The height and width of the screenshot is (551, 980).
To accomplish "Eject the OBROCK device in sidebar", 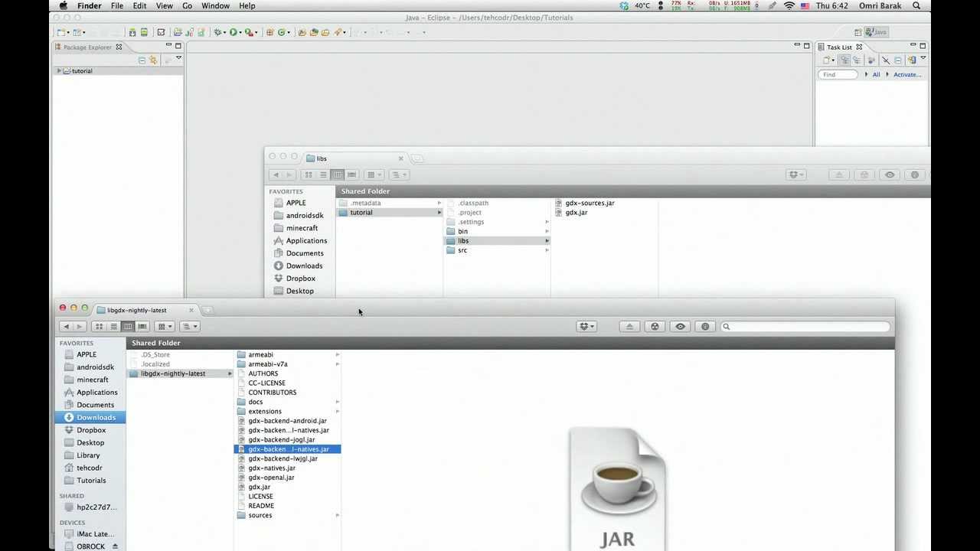I will pos(116,546).
